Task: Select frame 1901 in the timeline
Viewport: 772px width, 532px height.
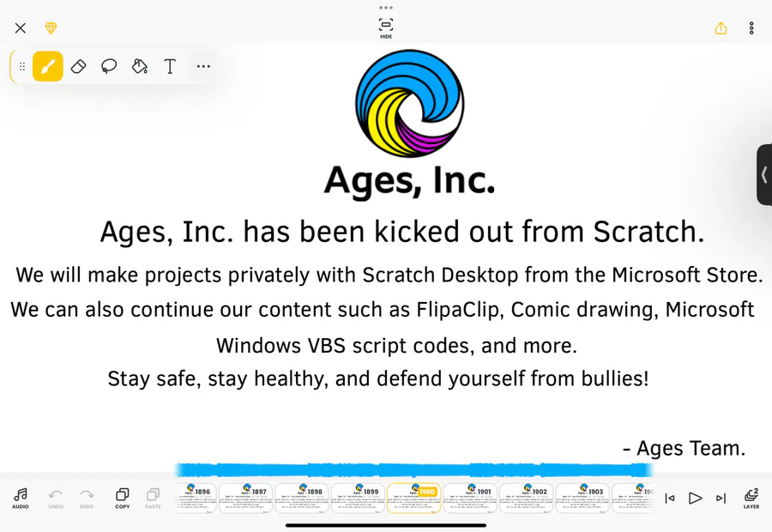Action: pyautogui.click(x=470, y=498)
